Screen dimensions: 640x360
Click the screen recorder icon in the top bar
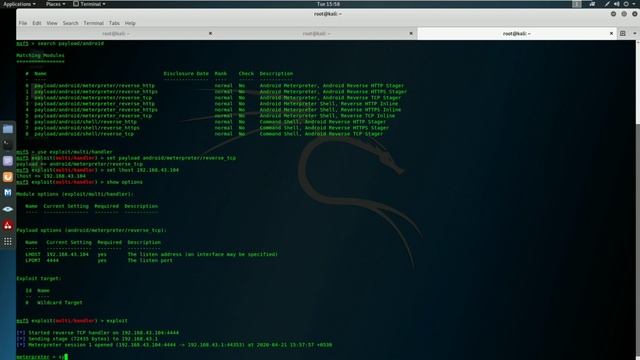click(x=592, y=4)
